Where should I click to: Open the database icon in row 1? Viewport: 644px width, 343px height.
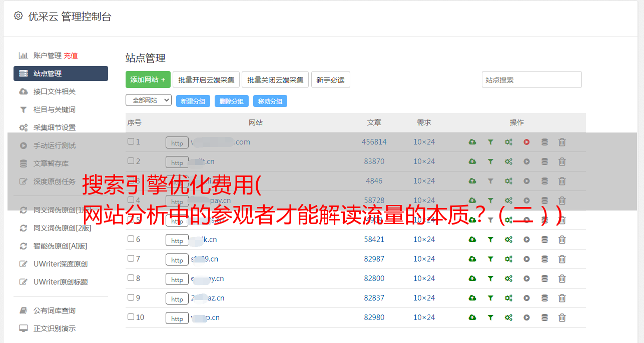tap(544, 142)
